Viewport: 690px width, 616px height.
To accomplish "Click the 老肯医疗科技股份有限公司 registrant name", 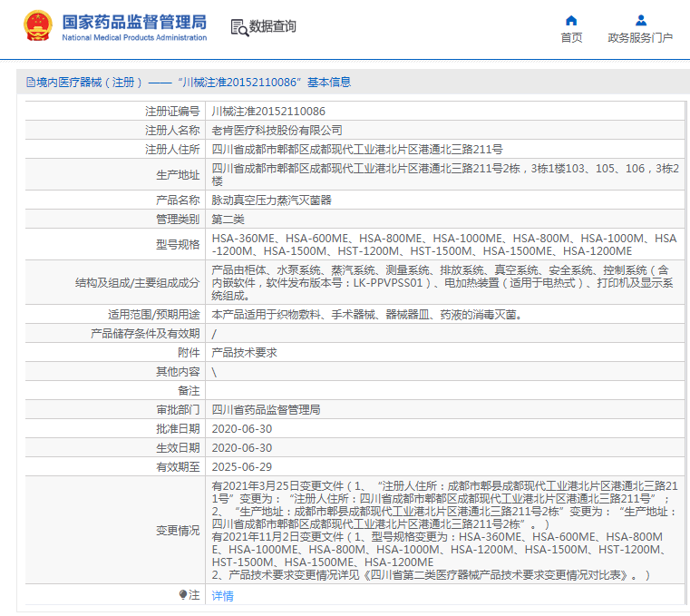I will [x=277, y=131].
